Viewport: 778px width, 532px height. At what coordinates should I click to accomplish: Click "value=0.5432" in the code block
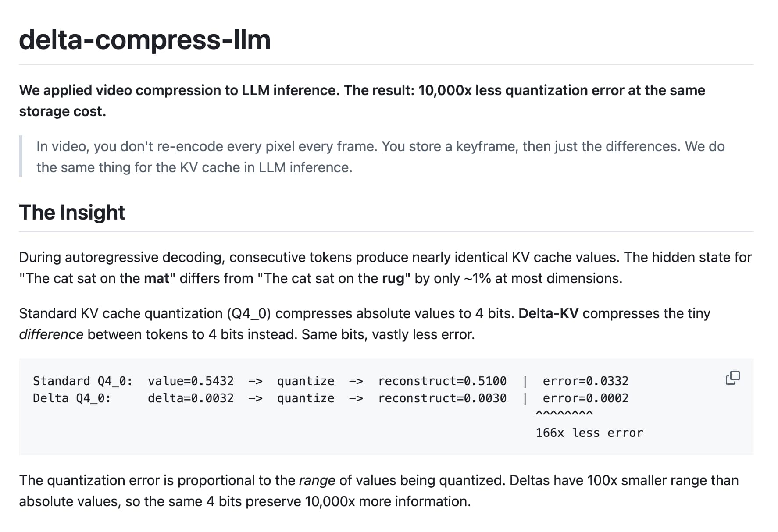click(x=191, y=381)
